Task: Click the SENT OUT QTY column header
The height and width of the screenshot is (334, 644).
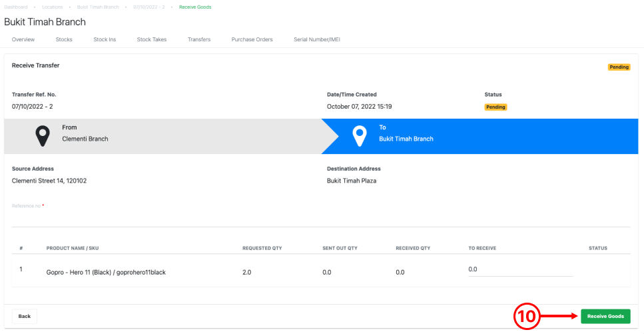Action: (x=340, y=249)
